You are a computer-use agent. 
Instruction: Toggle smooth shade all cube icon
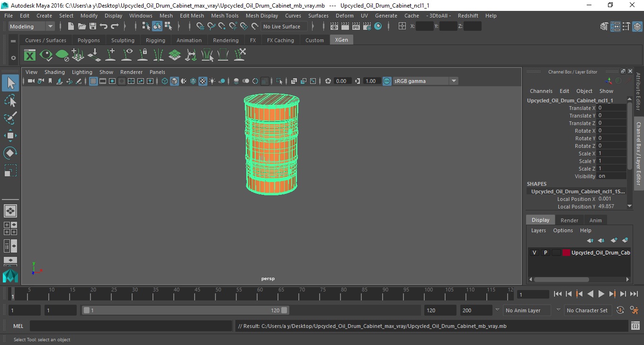174,81
